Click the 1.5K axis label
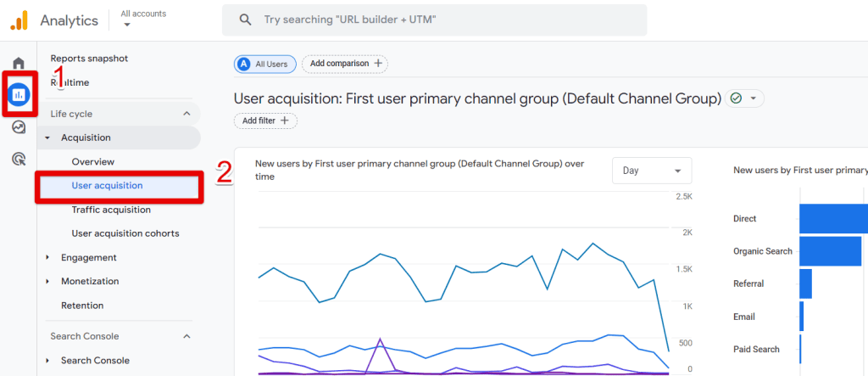Screen dimensions: 868x376 tap(684, 269)
